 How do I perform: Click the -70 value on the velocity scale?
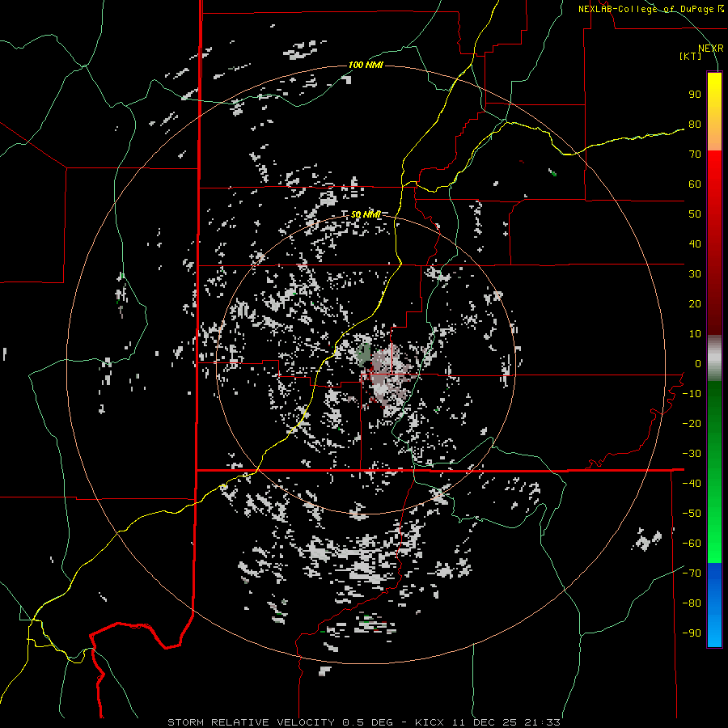692,574
